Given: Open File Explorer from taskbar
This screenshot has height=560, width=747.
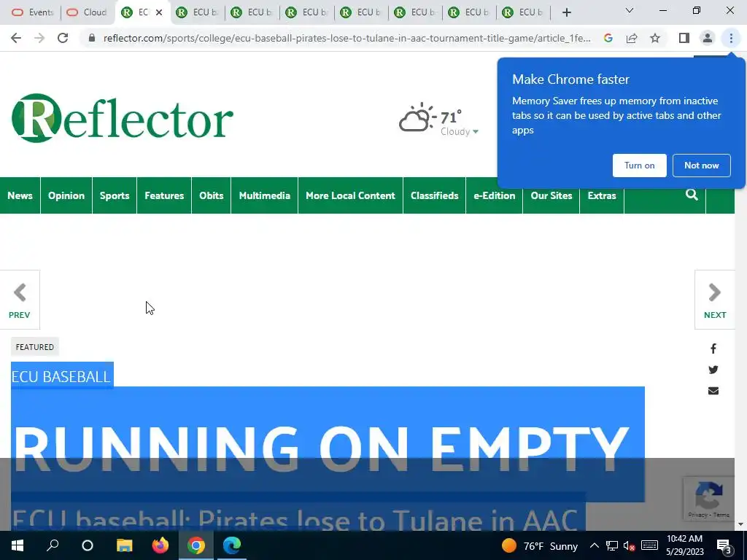Looking at the screenshot, I should [x=124, y=545].
